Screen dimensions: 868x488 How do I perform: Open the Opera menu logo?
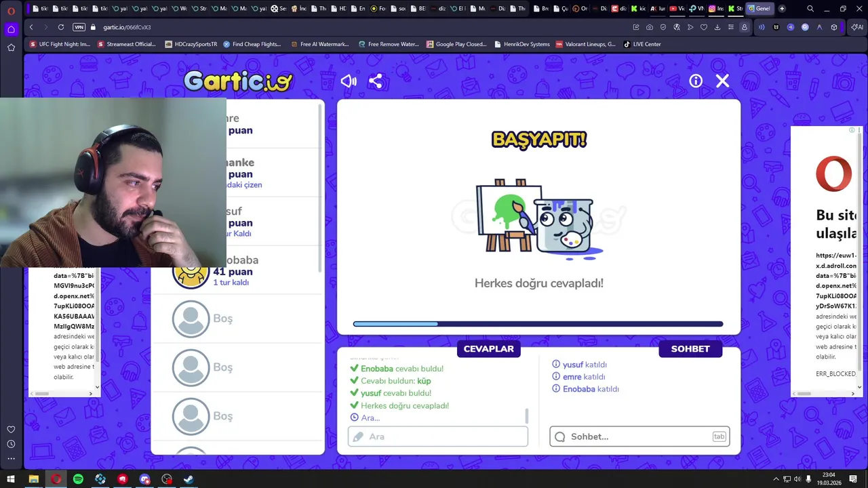pyautogui.click(x=11, y=11)
